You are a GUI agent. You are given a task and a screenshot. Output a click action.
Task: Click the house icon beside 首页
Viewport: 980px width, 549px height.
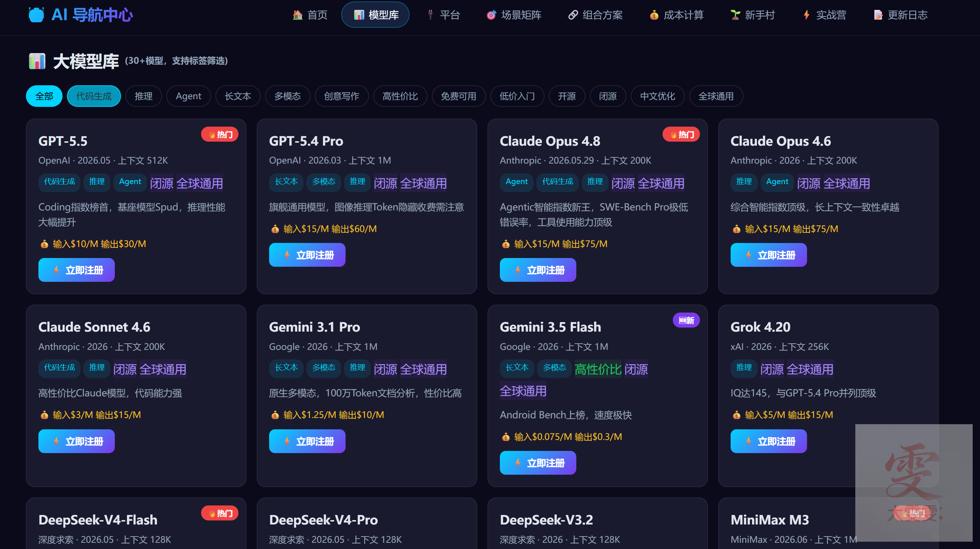298,15
